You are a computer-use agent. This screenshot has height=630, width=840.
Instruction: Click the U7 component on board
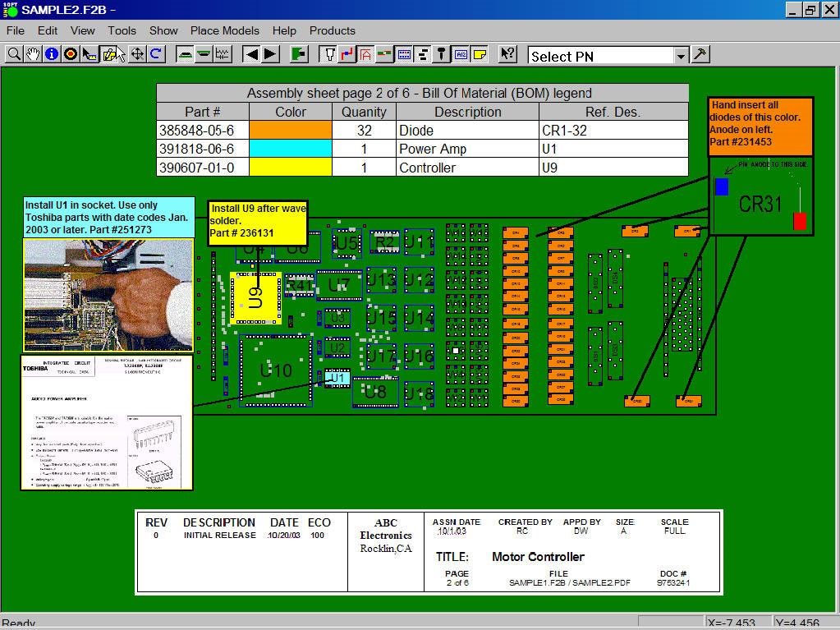tap(339, 286)
